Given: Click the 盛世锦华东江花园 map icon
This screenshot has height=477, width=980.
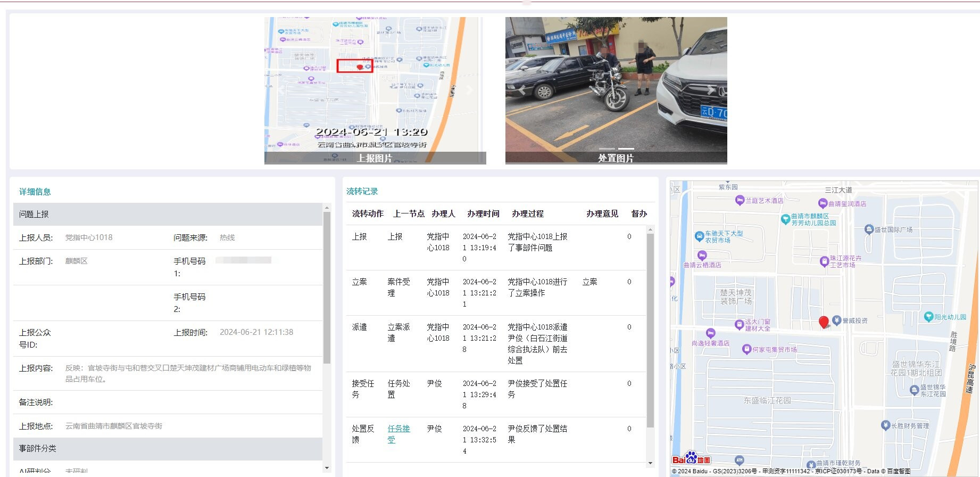Looking at the screenshot, I should [915, 390].
